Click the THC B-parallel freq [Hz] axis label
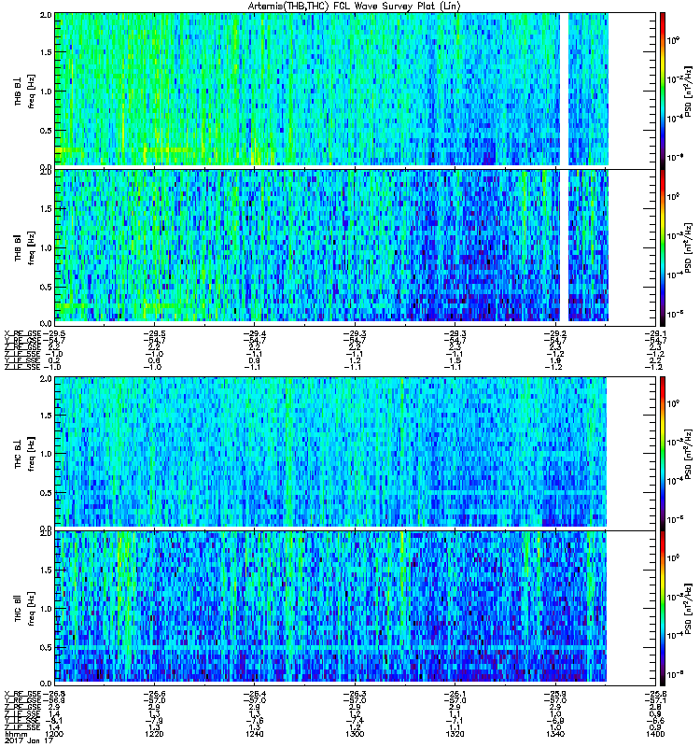 (x=32, y=609)
